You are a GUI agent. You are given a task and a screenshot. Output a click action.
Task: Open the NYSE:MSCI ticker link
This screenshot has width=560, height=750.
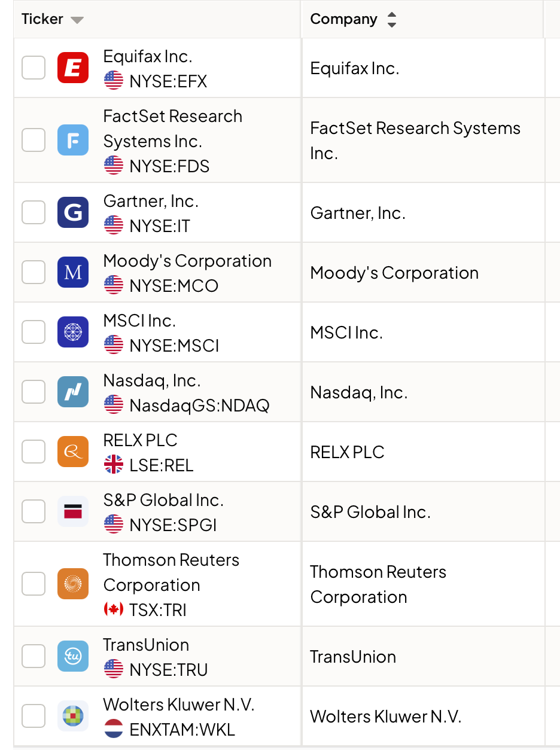[174, 346]
